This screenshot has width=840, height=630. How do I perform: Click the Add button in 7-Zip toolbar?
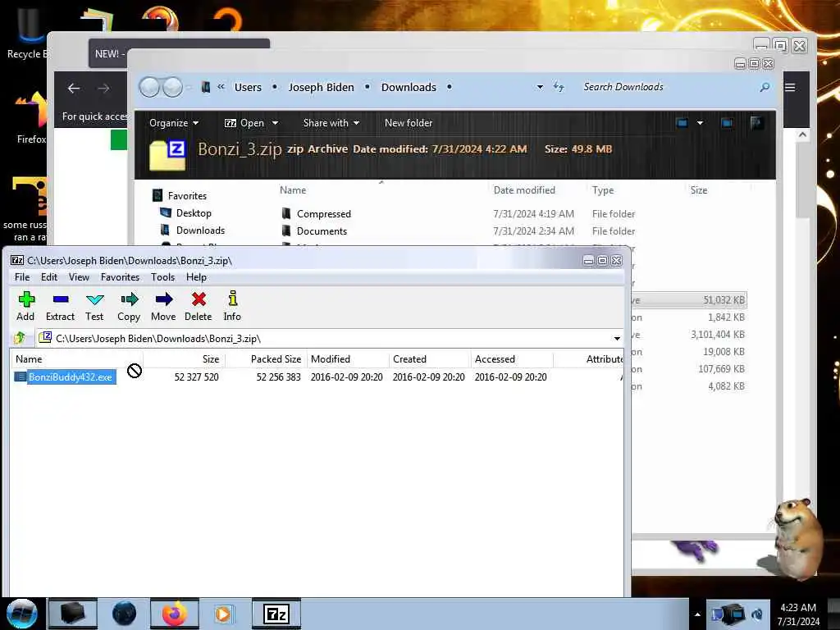pyautogui.click(x=25, y=307)
